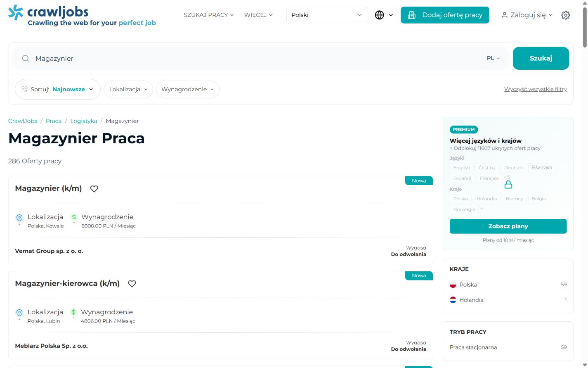
Task: Open the Polski language combo box
Action: [x=327, y=15]
